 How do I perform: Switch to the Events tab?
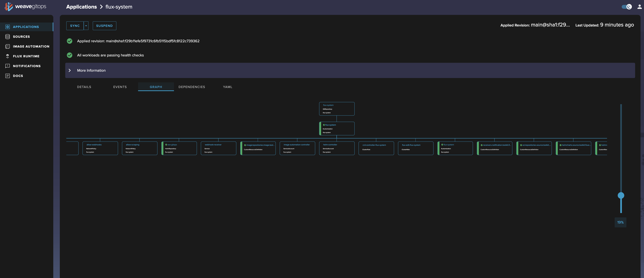click(120, 87)
